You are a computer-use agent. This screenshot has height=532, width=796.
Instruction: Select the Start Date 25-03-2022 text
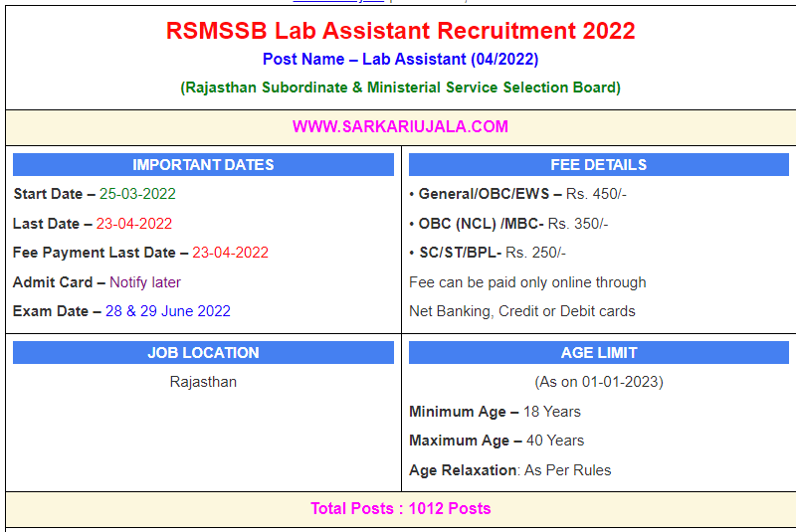[x=95, y=194]
